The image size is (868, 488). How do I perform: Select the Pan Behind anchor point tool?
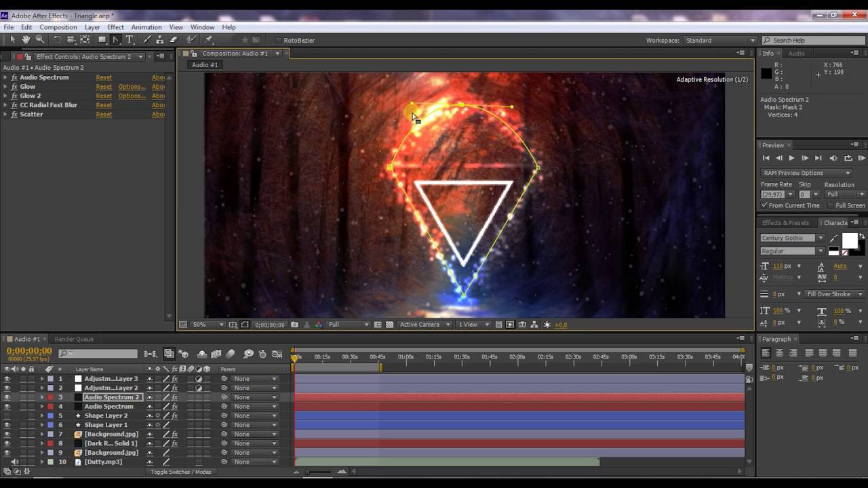coord(85,40)
